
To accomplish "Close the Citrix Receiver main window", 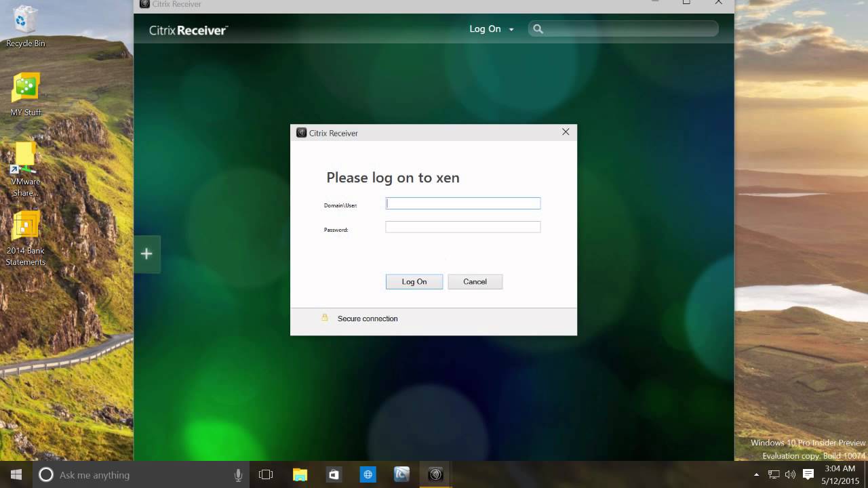I will tap(718, 3).
